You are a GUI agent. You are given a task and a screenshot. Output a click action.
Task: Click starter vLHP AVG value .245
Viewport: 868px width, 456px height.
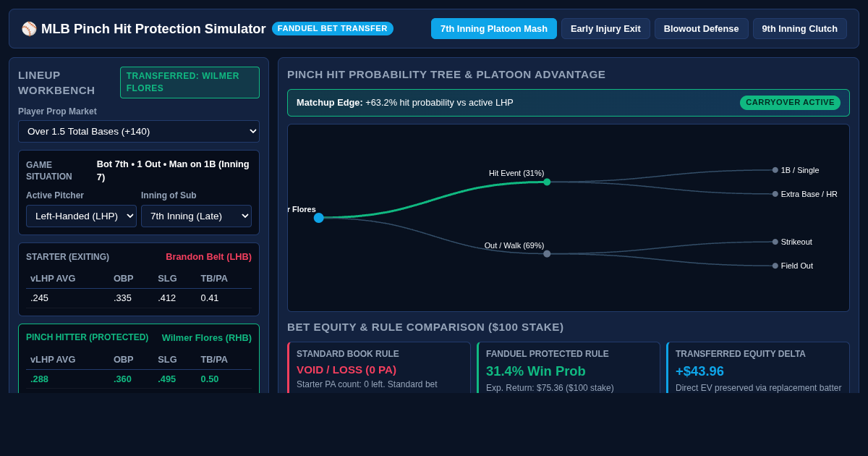coord(40,298)
